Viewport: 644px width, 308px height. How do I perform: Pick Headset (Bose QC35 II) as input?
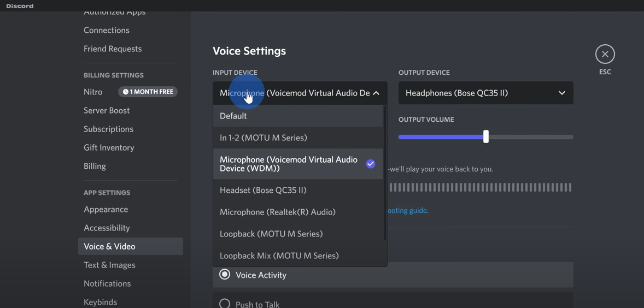click(263, 190)
